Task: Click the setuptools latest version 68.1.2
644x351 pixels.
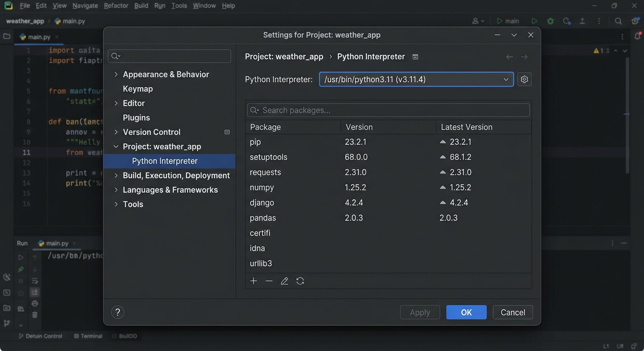Action: [461, 157]
